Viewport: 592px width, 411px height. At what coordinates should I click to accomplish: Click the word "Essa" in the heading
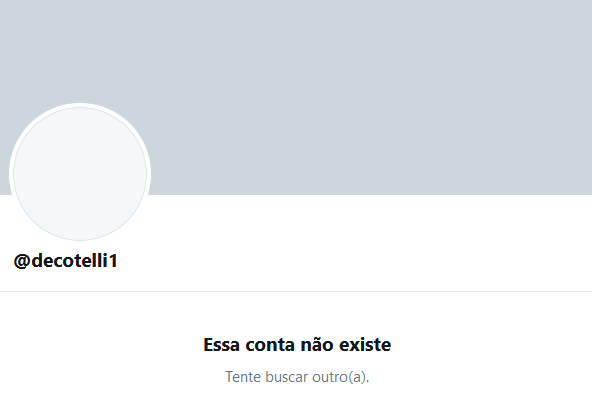(x=222, y=345)
